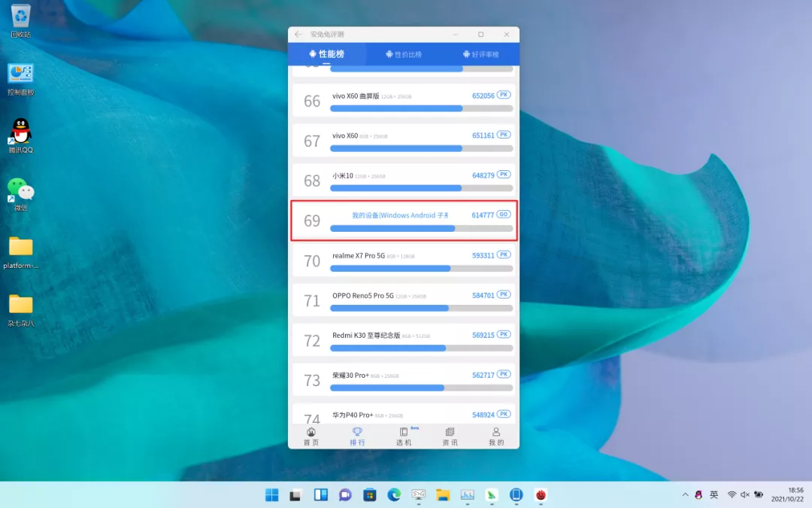The image size is (812, 508).
Task: Go back using the AnTuTu back arrow
Action: point(298,34)
